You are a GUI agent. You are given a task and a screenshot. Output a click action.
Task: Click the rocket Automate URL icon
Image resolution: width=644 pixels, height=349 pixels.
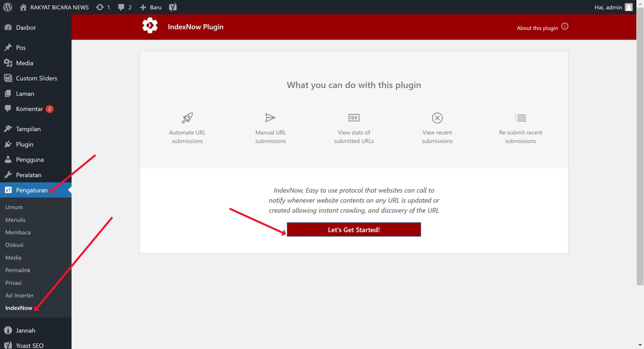click(187, 118)
